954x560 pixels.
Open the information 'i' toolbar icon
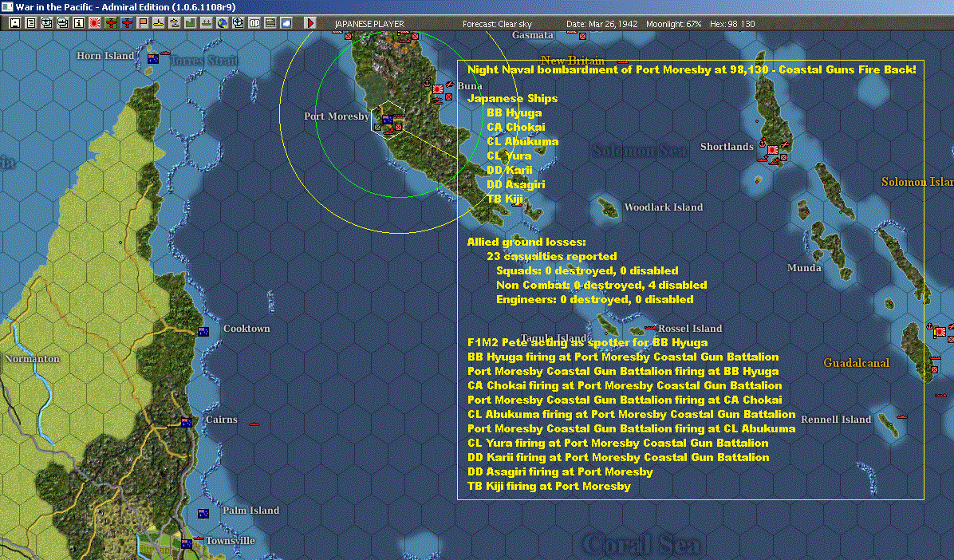[78, 23]
